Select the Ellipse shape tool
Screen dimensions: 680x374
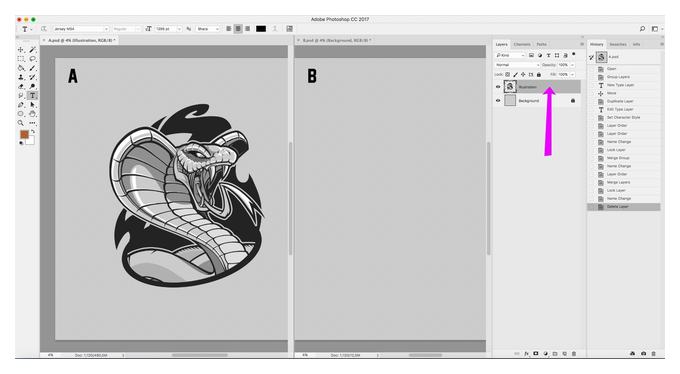[x=20, y=114]
